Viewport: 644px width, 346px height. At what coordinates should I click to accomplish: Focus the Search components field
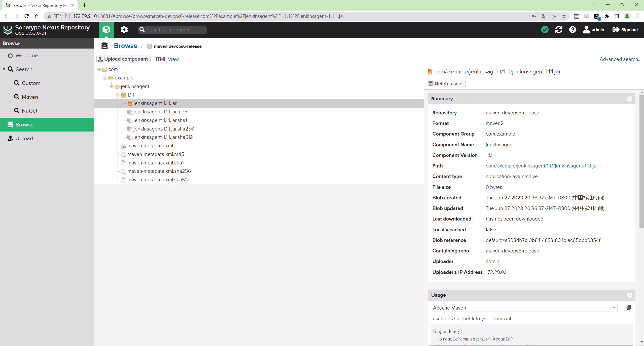[x=172, y=30]
